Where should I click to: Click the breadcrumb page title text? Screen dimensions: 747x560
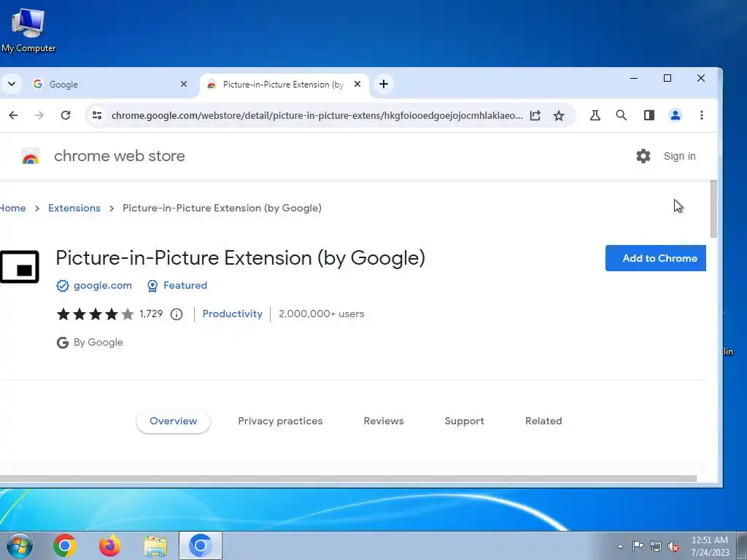222,208
